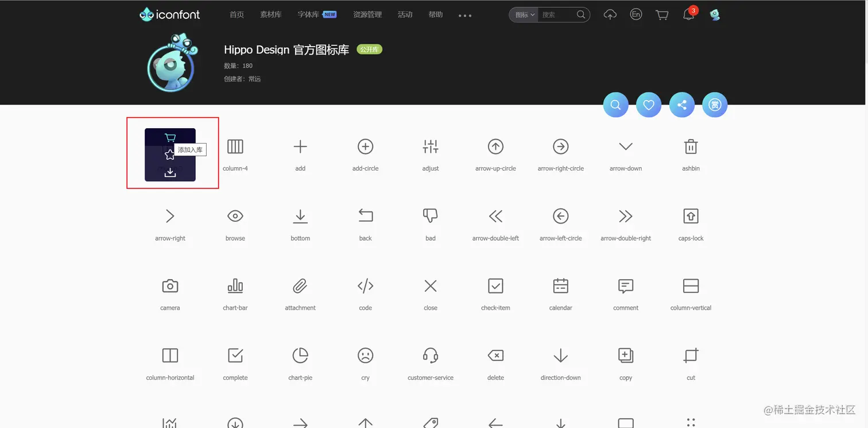868x428 pixels.
Task: Add the hovered icon to cart
Action: pyautogui.click(x=170, y=138)
